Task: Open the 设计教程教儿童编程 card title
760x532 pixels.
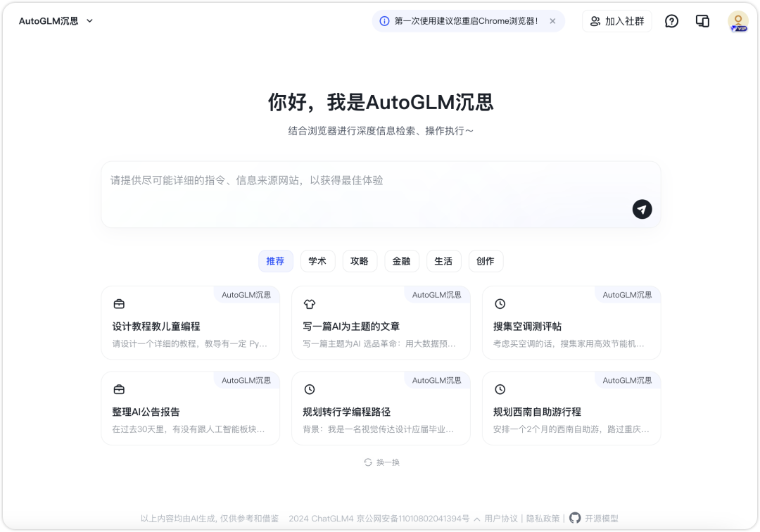Action: click(x=156, y=326)
